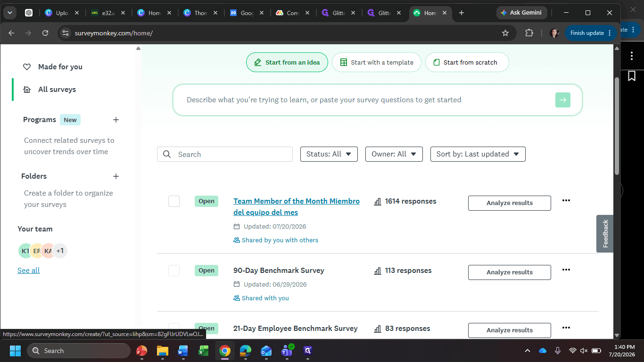
Task: Open the Windows Start menu
Action: (15, 351)
